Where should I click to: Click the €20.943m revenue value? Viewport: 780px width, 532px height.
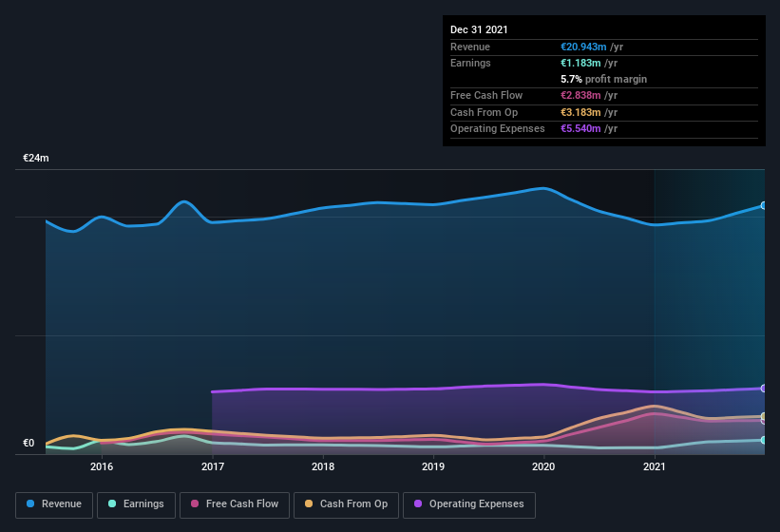[x=583, y=47]
